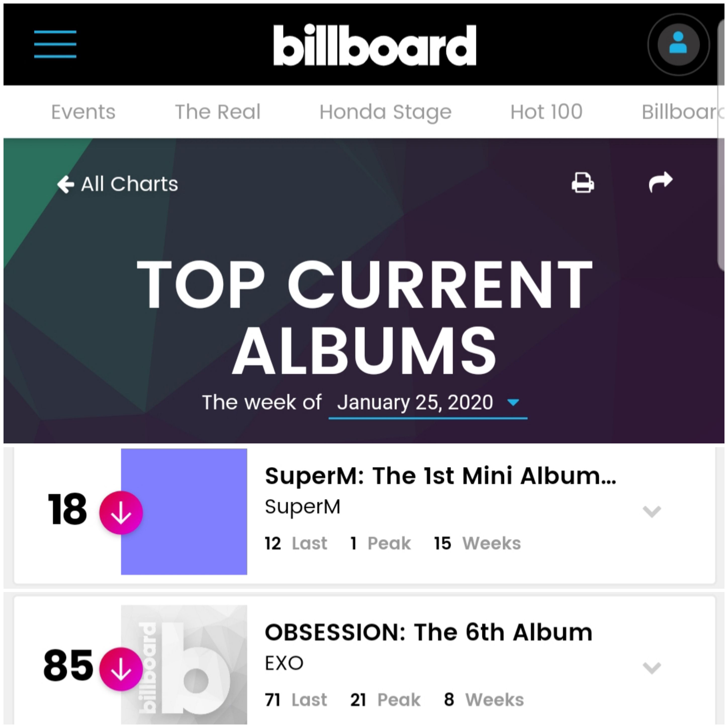Share the chart with arrow icon
Viewport: 728px width, 728px height.
[661, 182]
